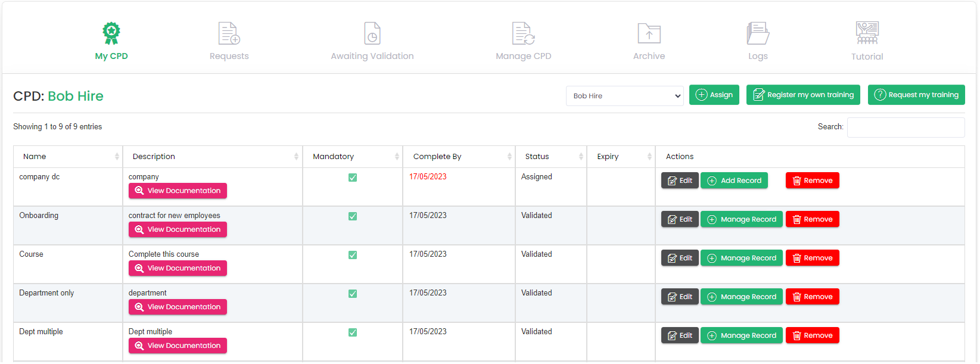The height and width of the screenshot is (364, 980).
Task: Select the Manage CPD icon
Action: click(x=523, y=33)
